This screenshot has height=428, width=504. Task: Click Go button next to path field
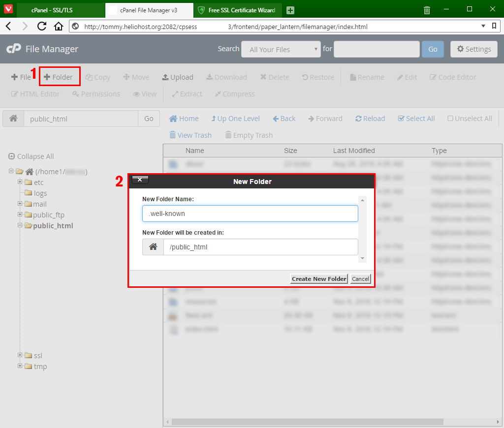click(149, 119)
